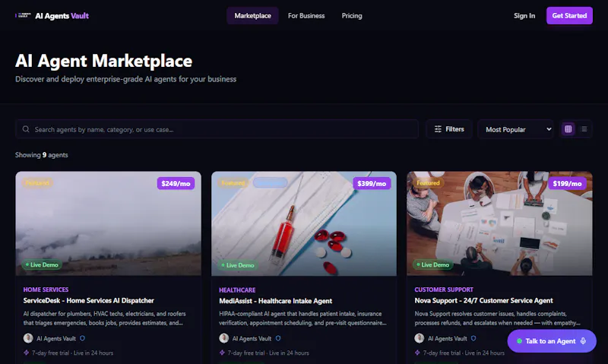Click Live Demo badge on Nova Support card
This screenshot has height=364, width=608.
(x=433, y=264)
